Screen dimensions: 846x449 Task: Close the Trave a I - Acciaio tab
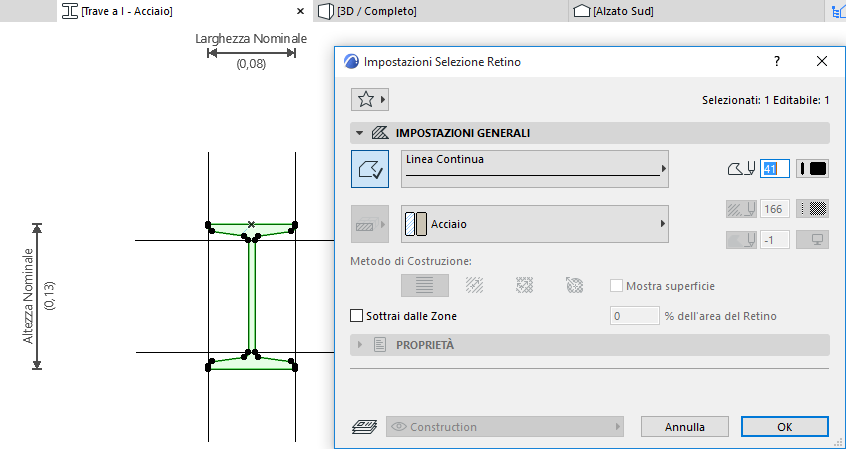point(301,11)
